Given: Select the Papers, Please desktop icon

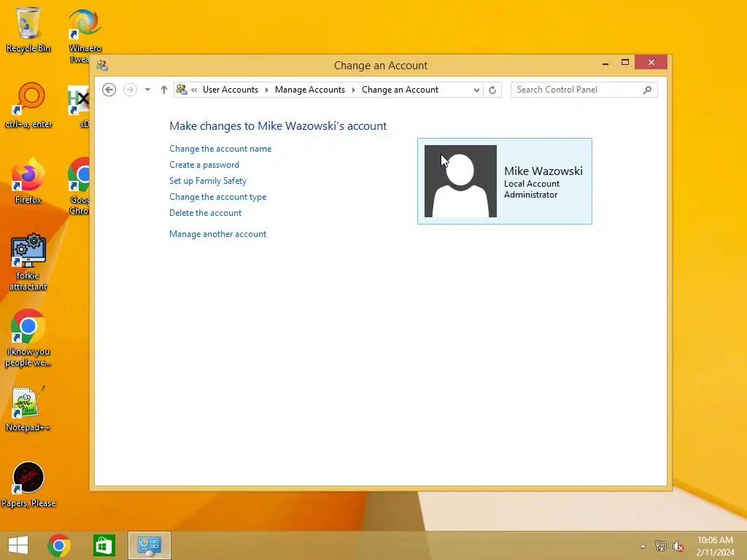Looking at the screenshot, I should click(28, 485).
